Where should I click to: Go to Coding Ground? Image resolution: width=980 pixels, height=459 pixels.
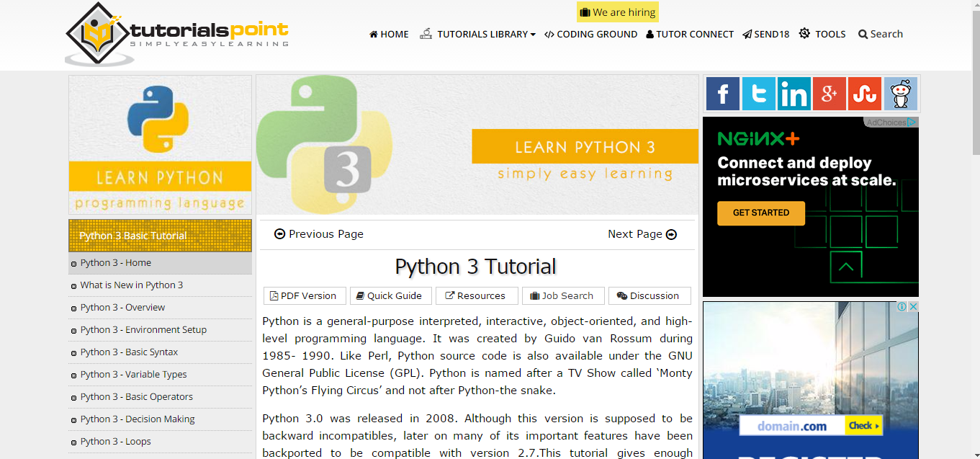tap(590, 34)
